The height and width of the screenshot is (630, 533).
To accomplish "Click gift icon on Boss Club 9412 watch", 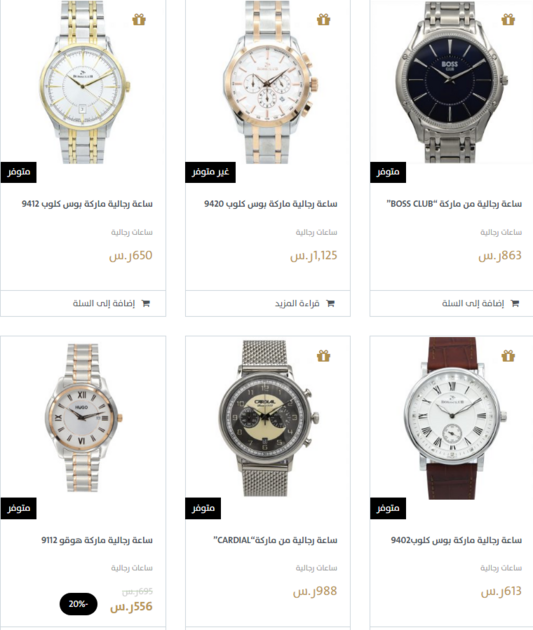I will pos(139,19).
